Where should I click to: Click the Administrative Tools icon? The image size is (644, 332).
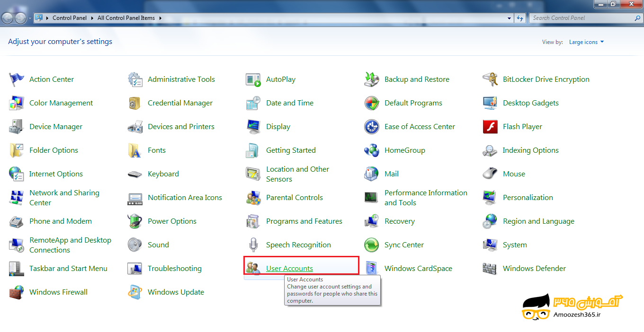[135, 79]
